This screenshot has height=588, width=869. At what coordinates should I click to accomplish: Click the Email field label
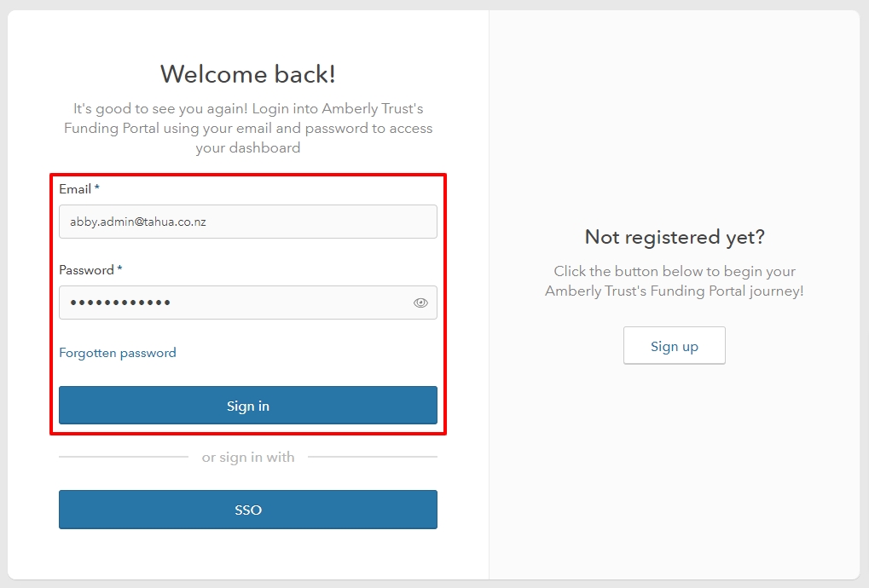coord(75,188)
